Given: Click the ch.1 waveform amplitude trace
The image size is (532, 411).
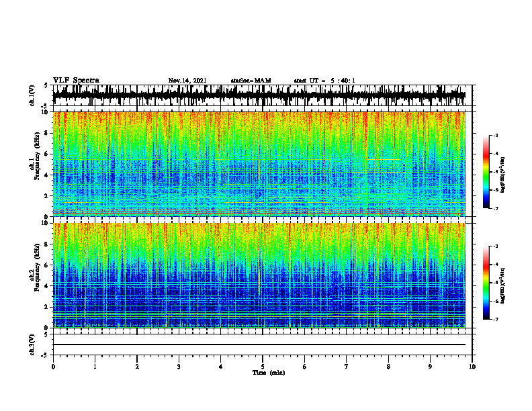Looking at the screenshot, I should [x=259, y=95].
